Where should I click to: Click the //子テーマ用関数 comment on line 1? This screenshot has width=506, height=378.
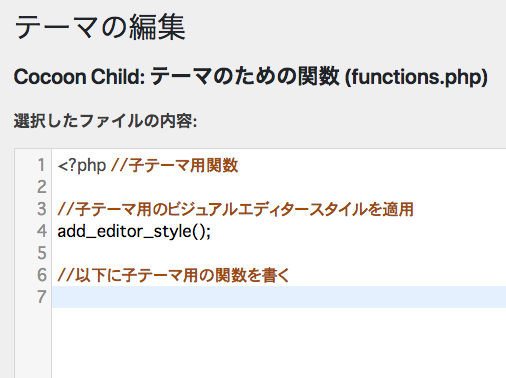[x=174, y=165]
